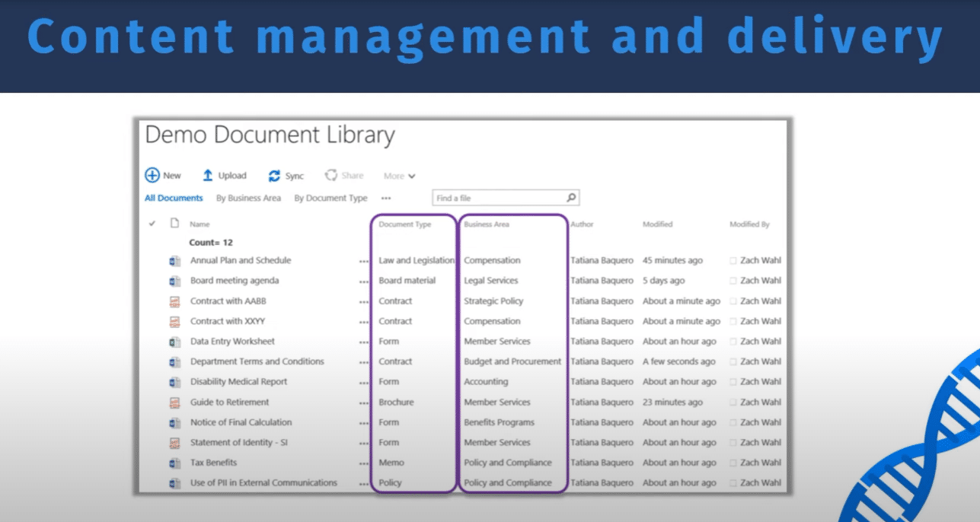Toggle Zach Wahl presence box, Tax Benefits row

coord(733,463)
